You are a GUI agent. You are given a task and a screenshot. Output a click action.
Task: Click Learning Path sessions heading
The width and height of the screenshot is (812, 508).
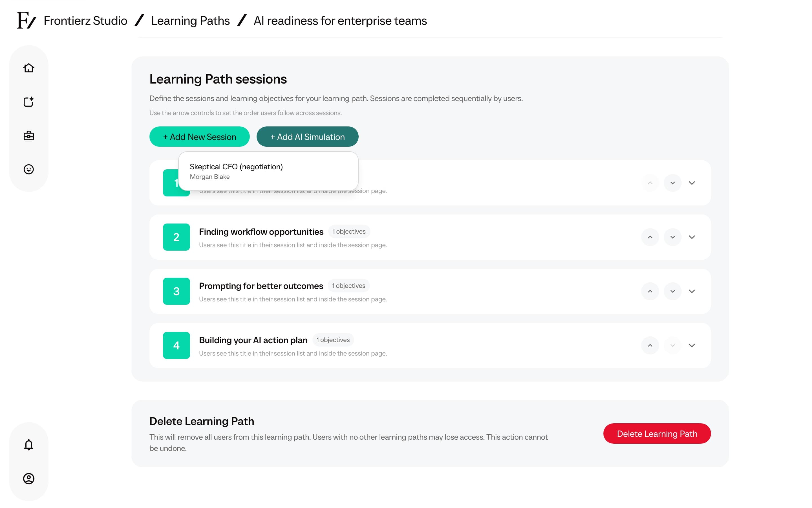point(218,79)
